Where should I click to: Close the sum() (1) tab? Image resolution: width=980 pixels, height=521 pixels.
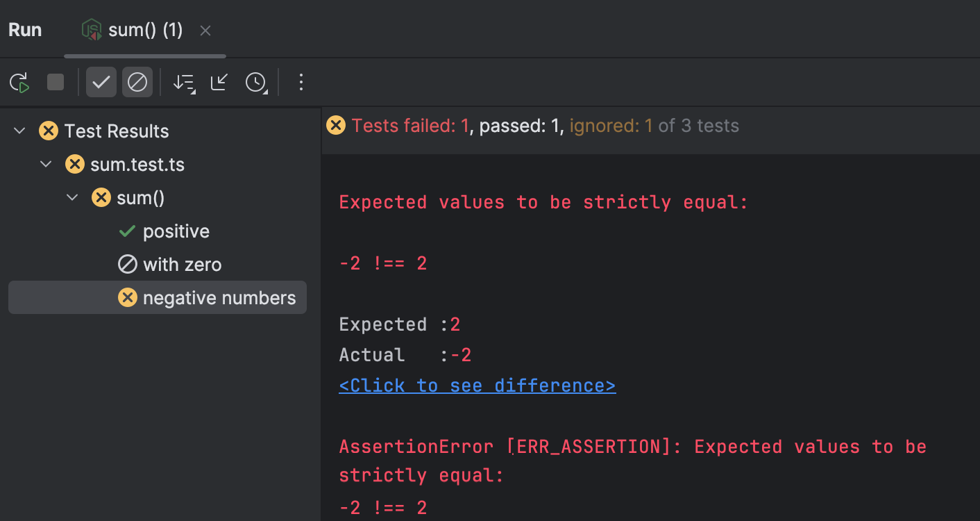pyautogui.click(x=205, y=31)
